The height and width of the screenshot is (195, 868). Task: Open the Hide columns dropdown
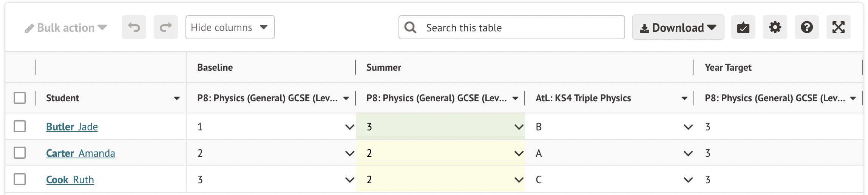[230, 27]
